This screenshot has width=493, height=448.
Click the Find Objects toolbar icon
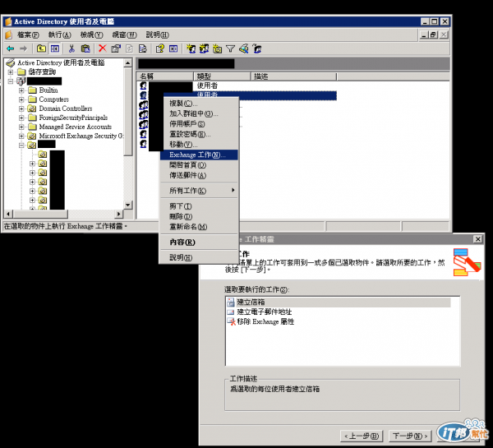coord(244,48)
